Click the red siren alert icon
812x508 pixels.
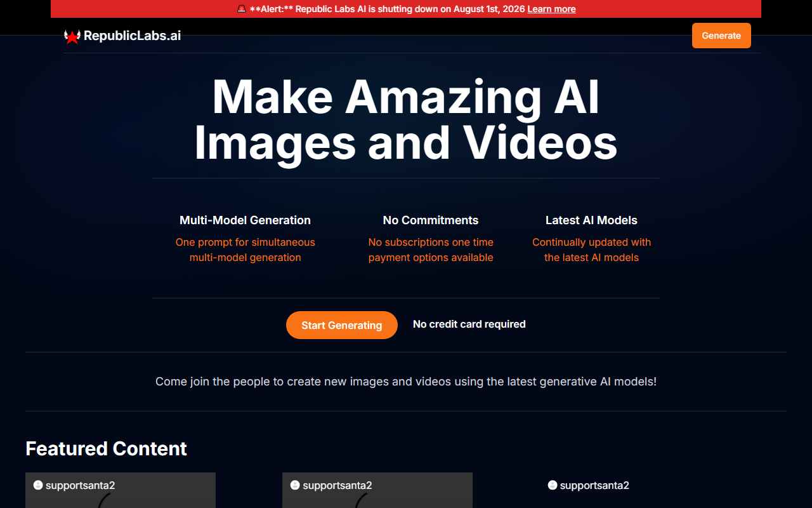point(241,9)
